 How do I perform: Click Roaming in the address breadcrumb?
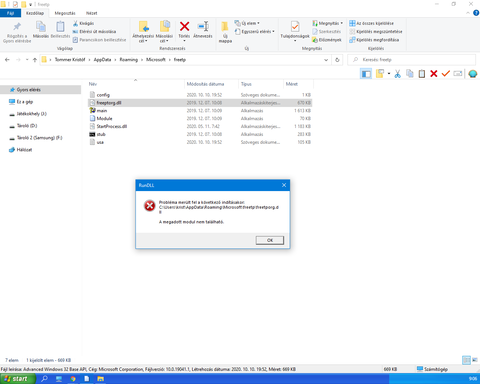(129, 60)
